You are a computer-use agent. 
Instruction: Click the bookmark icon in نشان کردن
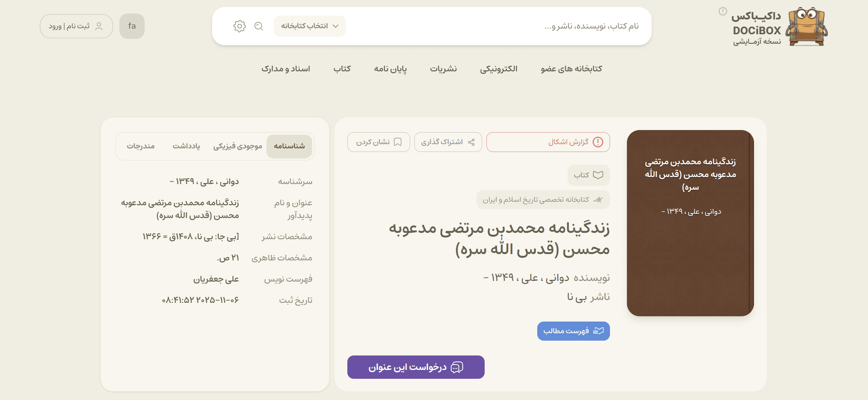click(x=398, y=142)
